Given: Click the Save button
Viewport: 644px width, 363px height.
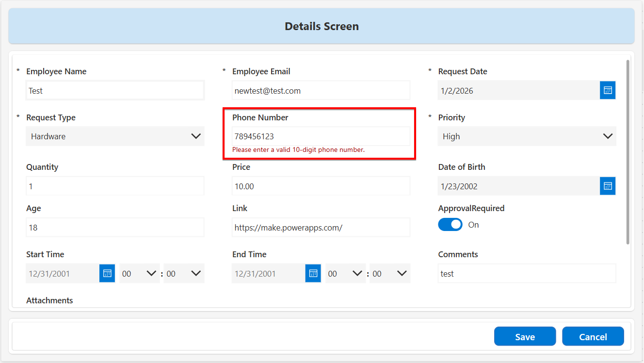Looking at the screenshot, I should tap(525, 336).
